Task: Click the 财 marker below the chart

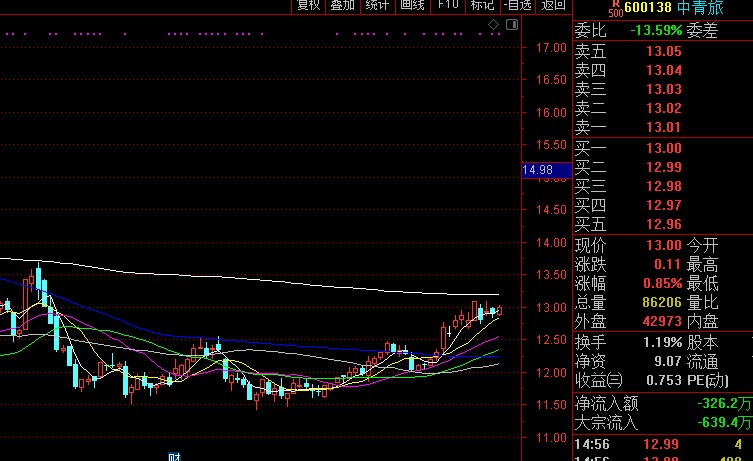Action: point(174,457)
